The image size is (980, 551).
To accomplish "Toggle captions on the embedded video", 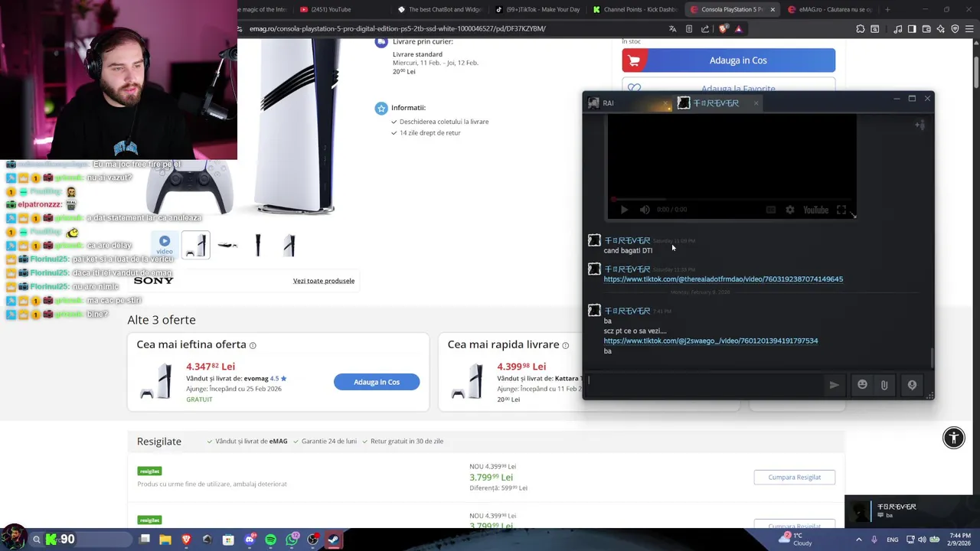I will pos(771,210).
